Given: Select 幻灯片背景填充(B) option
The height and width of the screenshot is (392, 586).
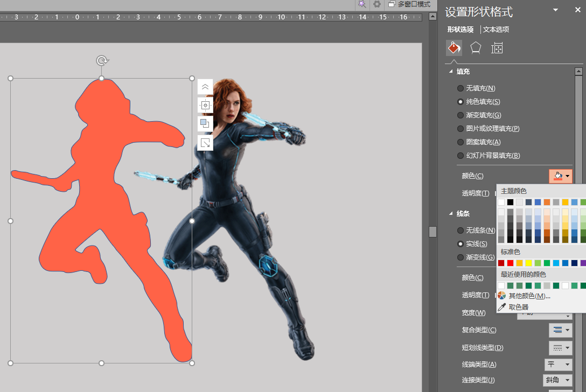Looking at the screenshot, I should point(489,156).
